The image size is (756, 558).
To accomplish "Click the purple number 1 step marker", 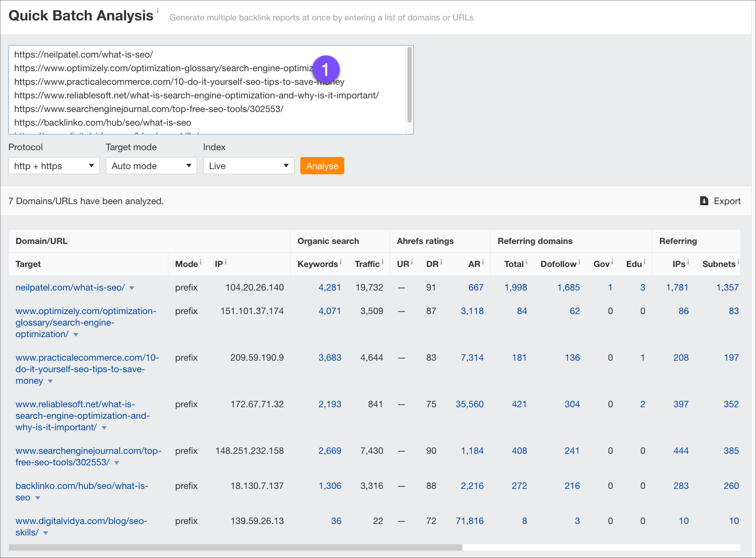I will tap(325, 69).
